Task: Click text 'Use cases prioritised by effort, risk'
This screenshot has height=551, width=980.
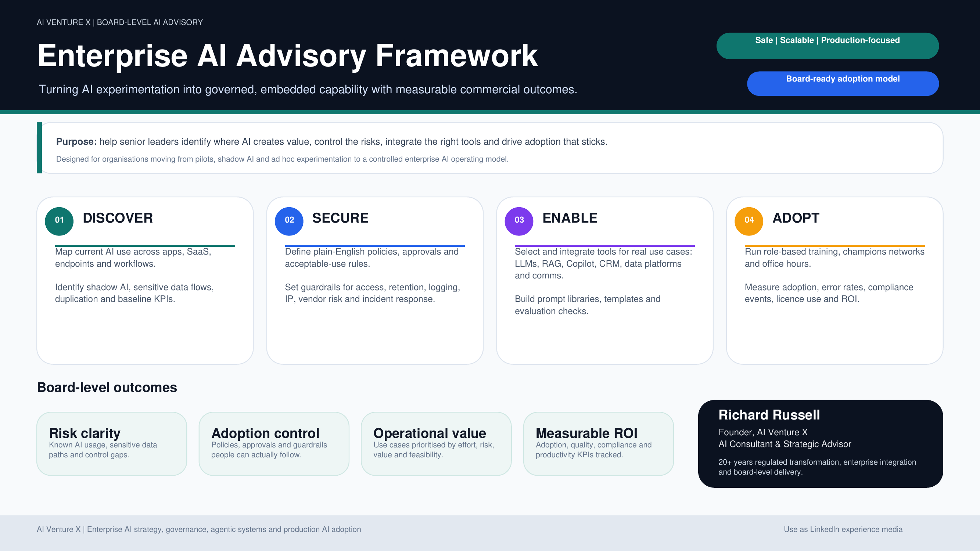Action: [x=434, y=450]
